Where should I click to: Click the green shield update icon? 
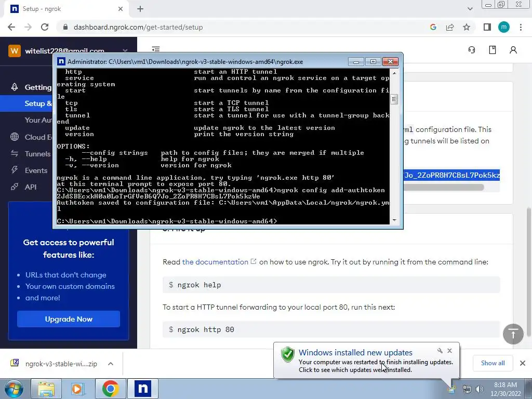[x=288, y=354]
